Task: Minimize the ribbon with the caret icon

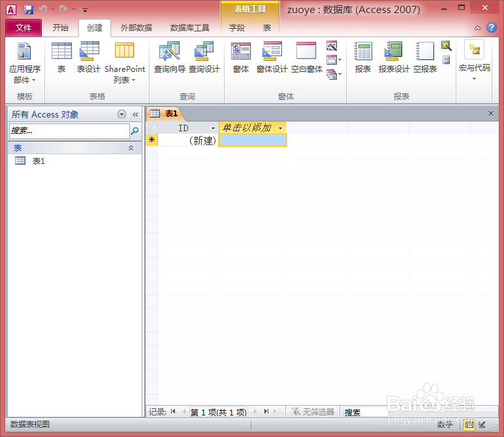Action: pyautogui.click(x=477, y=28)
